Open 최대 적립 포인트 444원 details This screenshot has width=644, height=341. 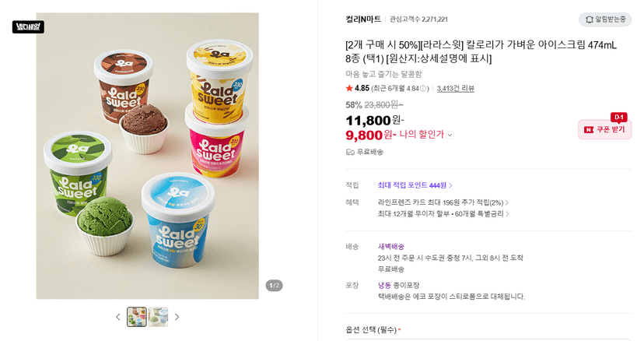[x=415, y=185]
